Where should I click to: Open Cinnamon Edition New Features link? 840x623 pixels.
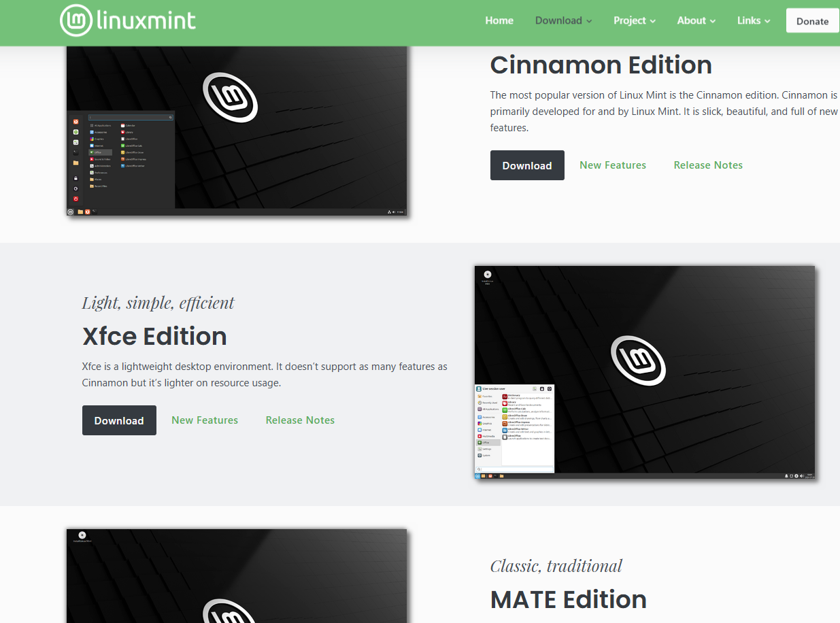point(613,165)
